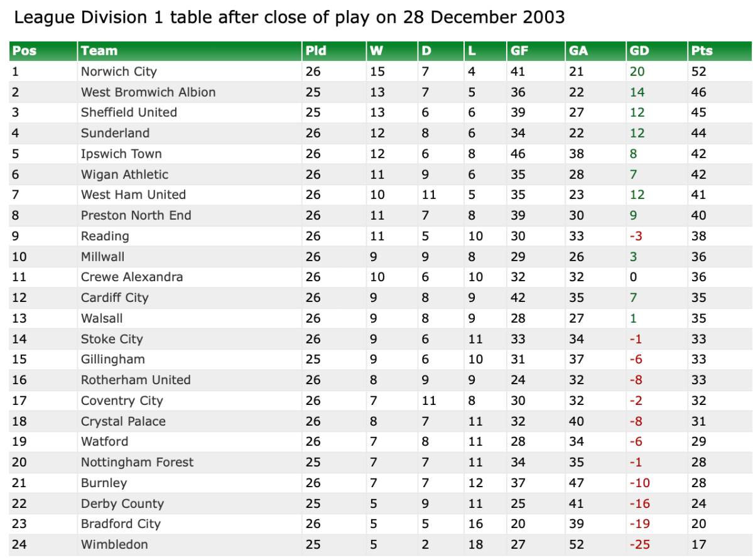Sort by the GD column header

639,51
